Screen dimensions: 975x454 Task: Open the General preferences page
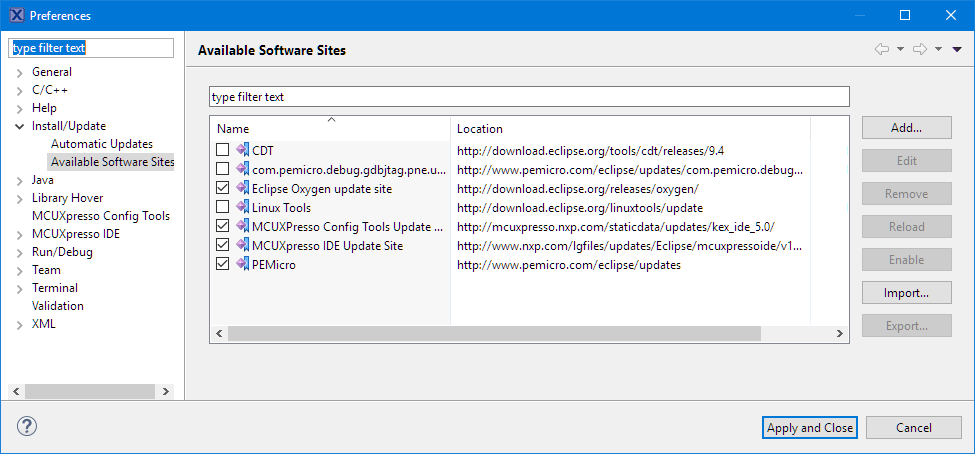(52, 72)
